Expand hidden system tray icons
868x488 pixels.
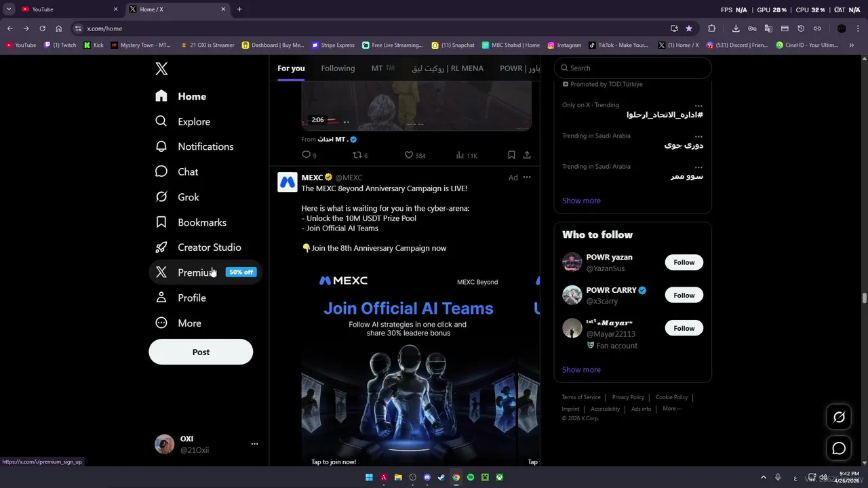[763, 477]
